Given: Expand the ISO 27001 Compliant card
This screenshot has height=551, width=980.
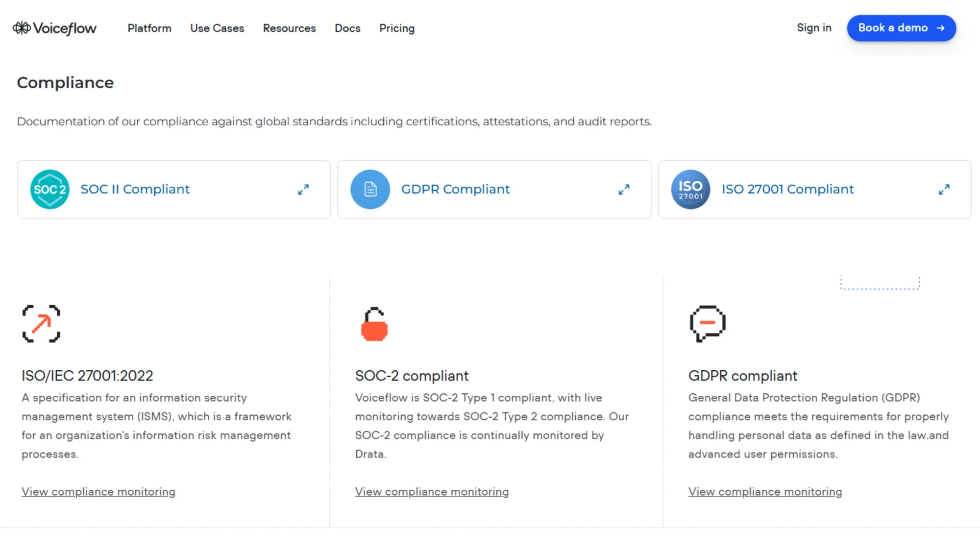Looking at the screenshot, I should [944, 190].
